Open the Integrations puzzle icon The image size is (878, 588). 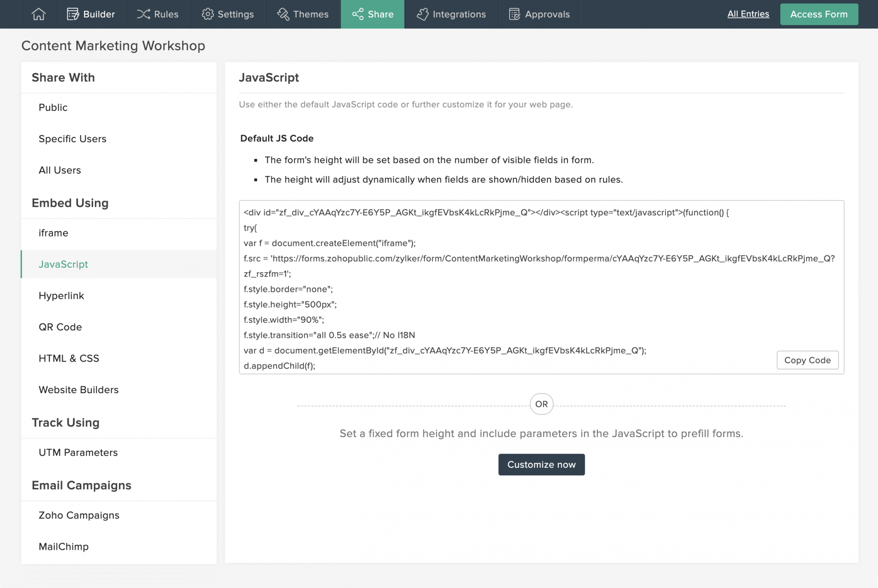(x=422, y=14)
